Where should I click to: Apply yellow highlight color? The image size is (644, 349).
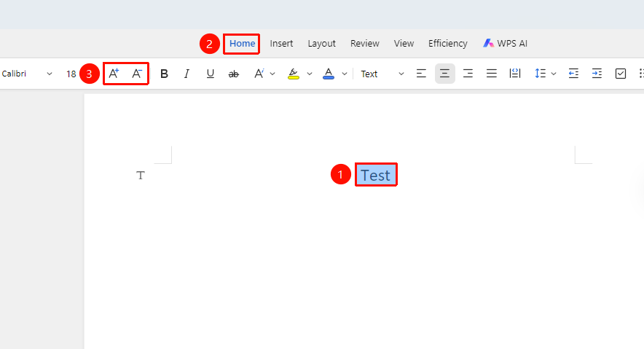point(294,74)
